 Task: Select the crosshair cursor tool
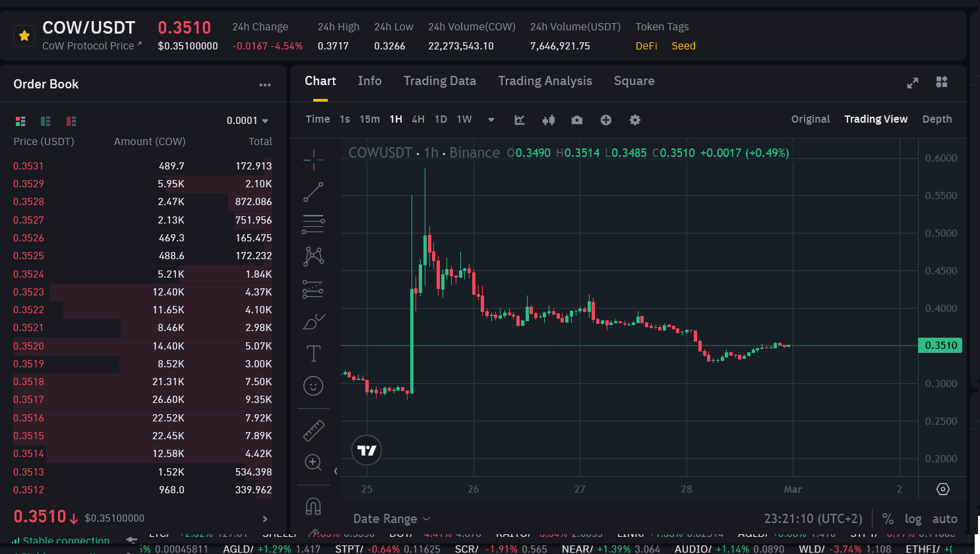point(313,159)
